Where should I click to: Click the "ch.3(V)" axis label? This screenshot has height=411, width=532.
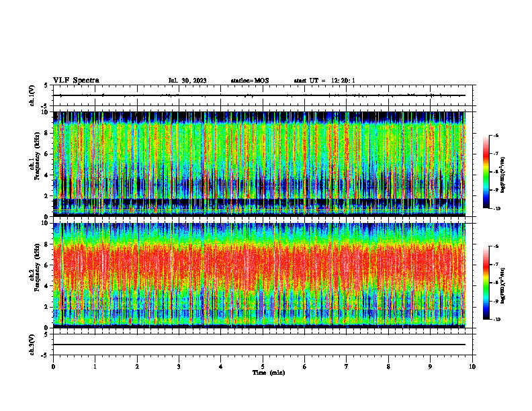[32, 345]
